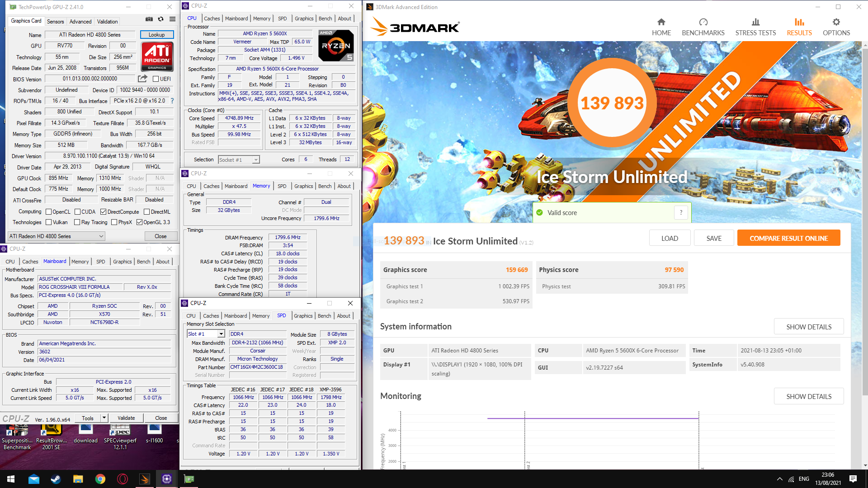Open 3DMark Home icon
868x488 pixels.
[x=661, y=22]
